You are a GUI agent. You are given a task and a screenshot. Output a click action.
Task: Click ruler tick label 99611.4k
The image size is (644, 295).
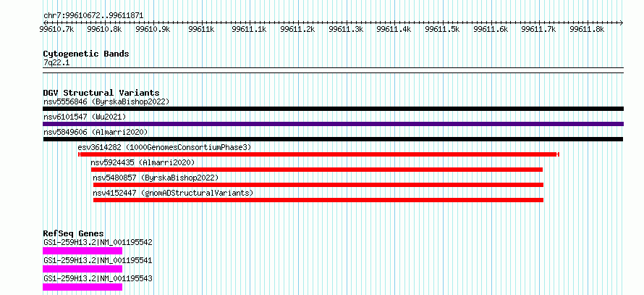pos(394,29)
